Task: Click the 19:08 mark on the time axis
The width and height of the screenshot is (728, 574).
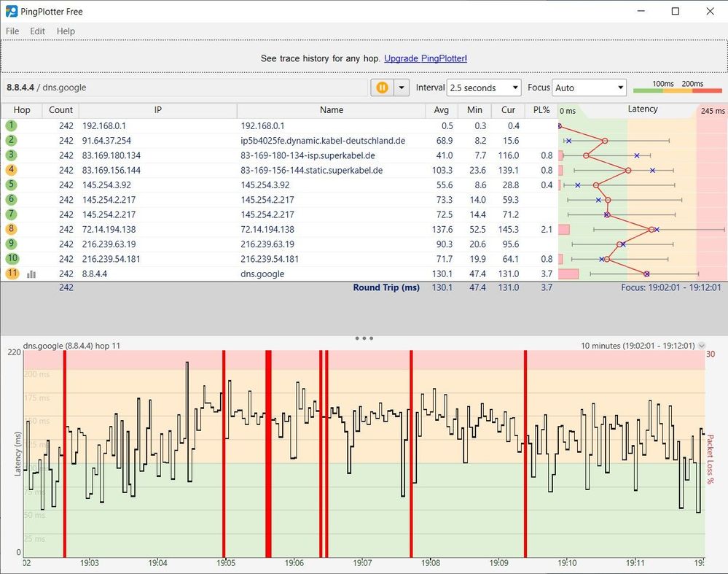Action: tap(431, 563)
